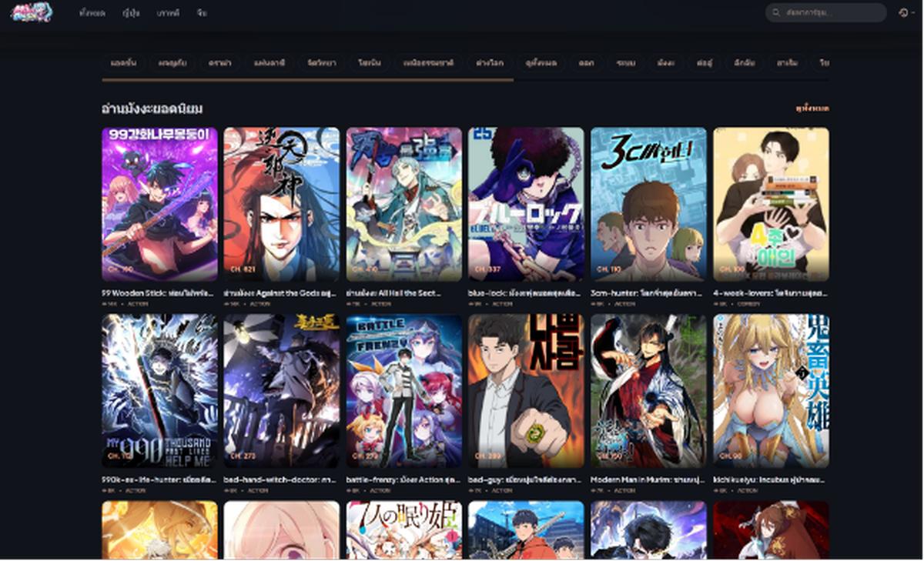Open the bad-hand-witch-doctor cover thumbnail
This screenshot has width=924, height=561.
point(281,391)
